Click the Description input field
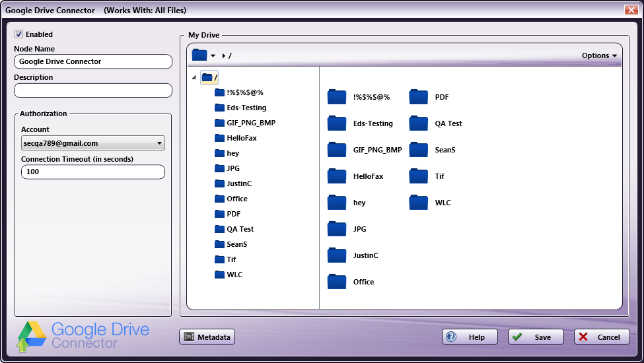This screenshot has height=363, width=644. click(x=93, y=90)
